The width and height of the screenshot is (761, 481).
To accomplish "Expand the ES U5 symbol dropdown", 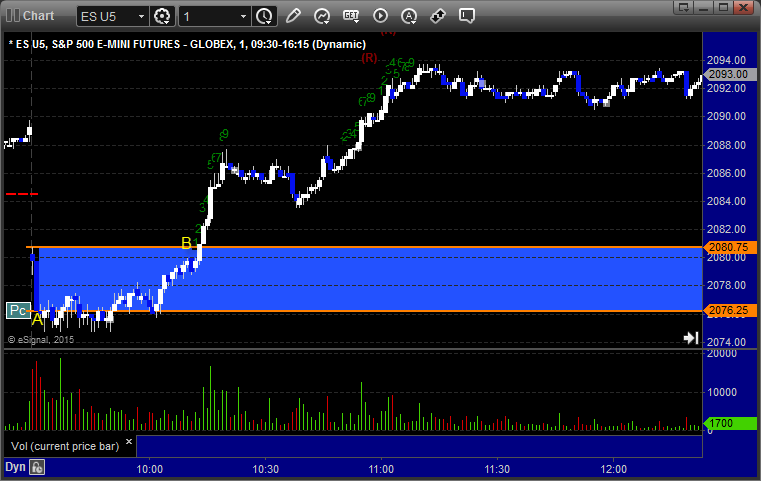I will coord(141,17).
